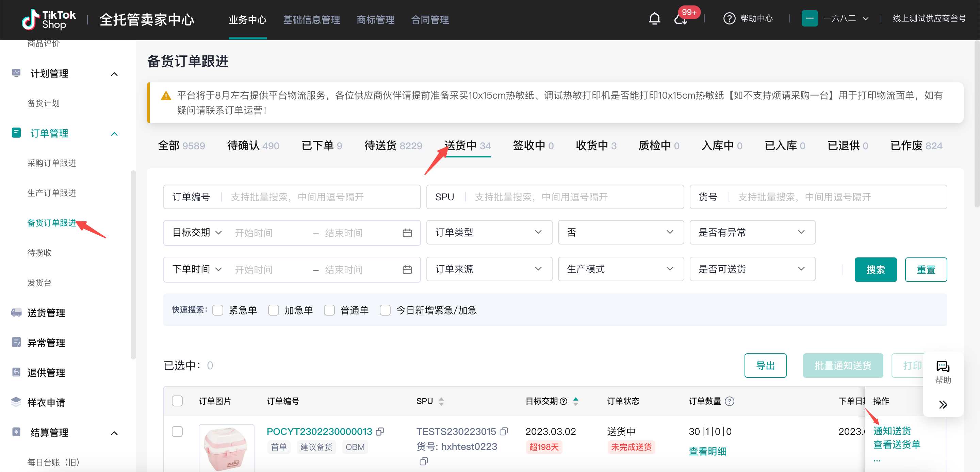Click the 订单编号 search input field
This screenshot has height=472, width=980.
292,197
